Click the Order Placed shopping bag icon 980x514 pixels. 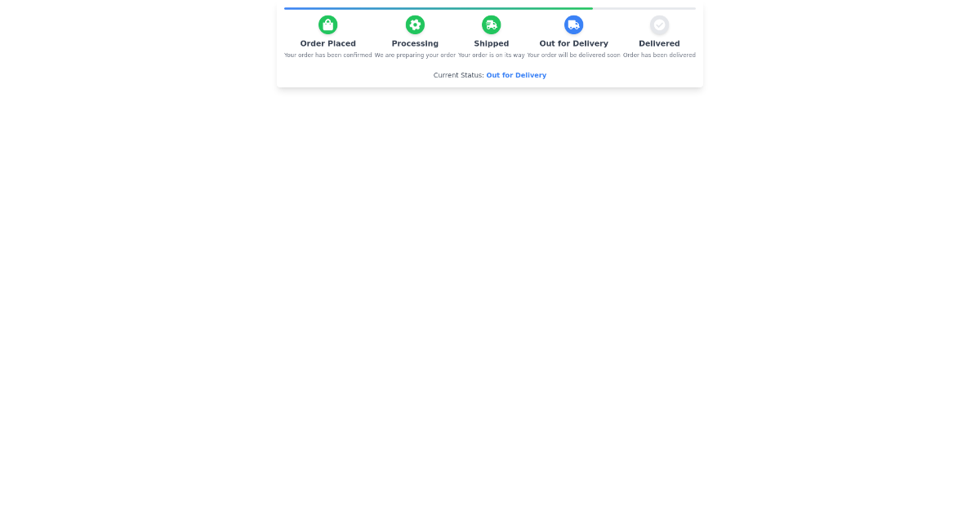coord(327,24)
